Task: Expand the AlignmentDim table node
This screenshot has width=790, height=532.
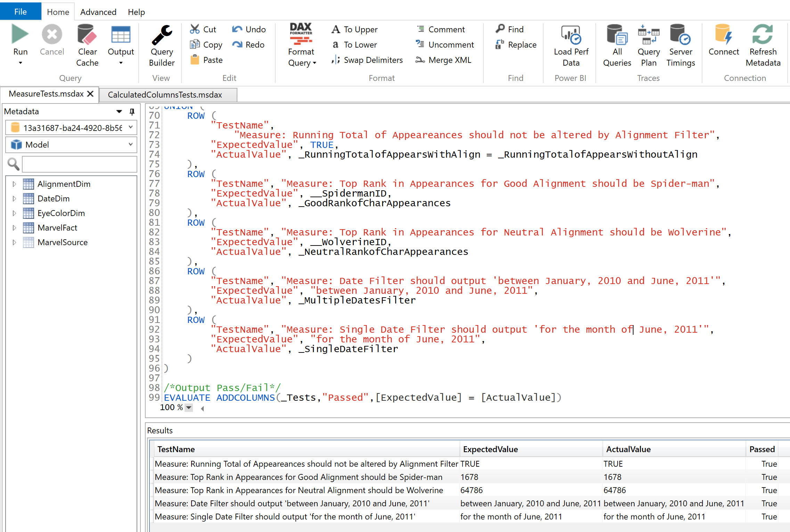Action: coord(14,184)
